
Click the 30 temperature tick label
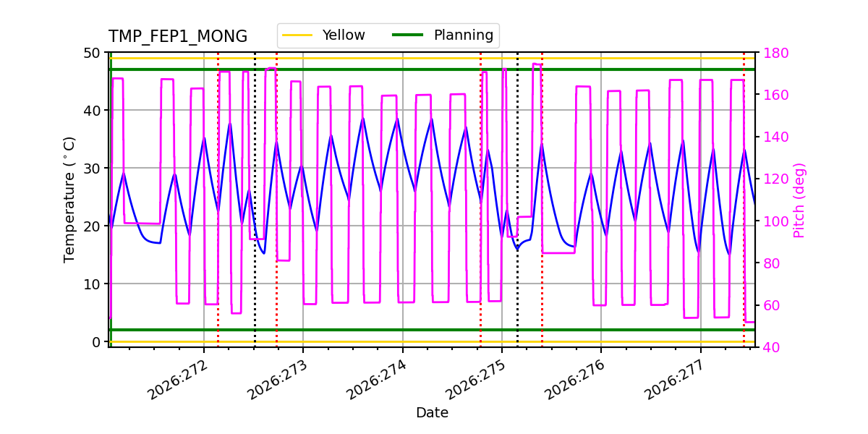pos(92,169)
